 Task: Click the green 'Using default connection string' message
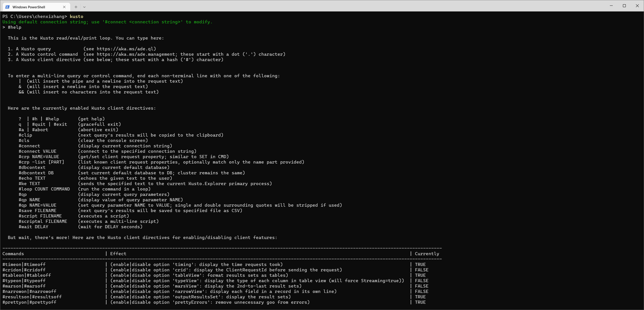107,22
